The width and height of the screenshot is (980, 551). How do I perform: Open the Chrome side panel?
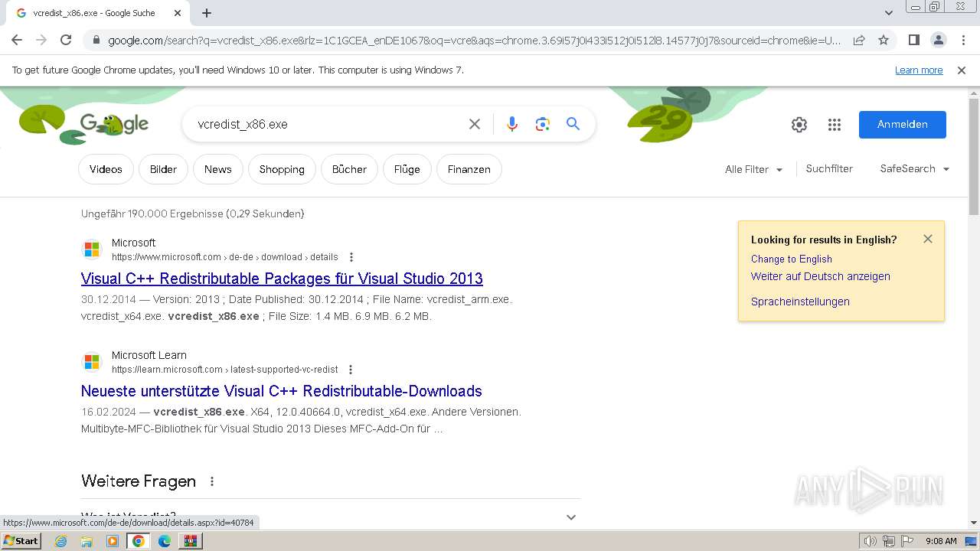point(913,40)
